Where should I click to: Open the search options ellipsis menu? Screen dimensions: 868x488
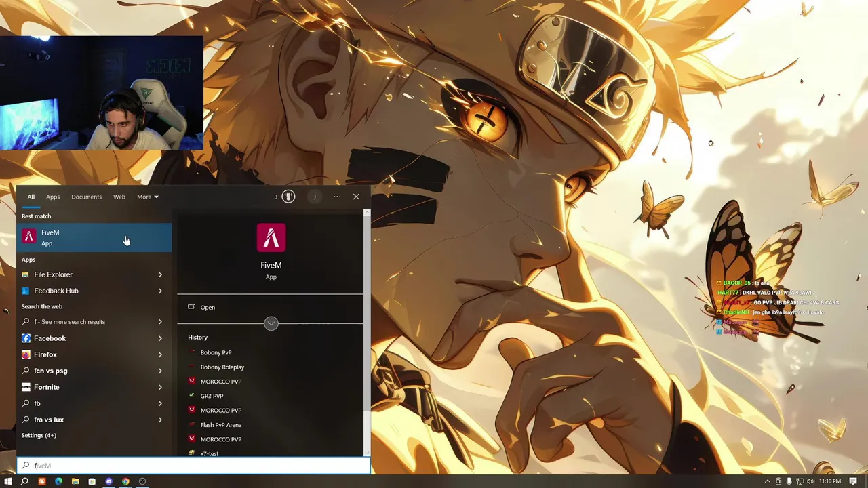point(337,197)
